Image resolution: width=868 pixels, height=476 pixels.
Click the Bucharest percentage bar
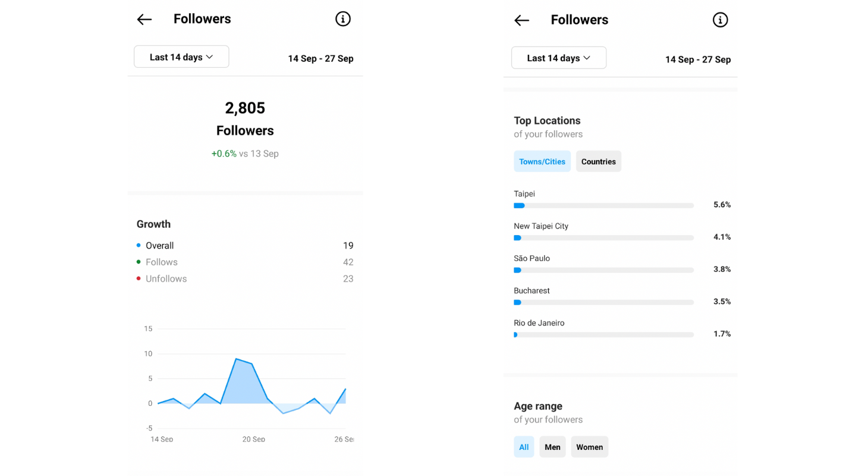603,302
